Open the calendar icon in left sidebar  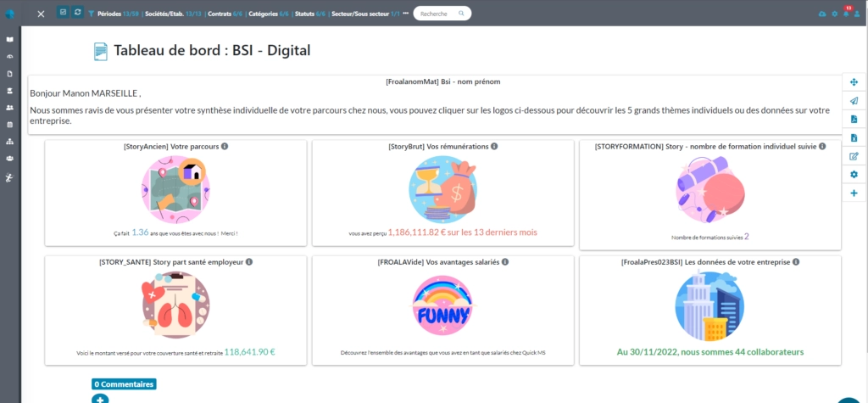click(x=9, y=125)
